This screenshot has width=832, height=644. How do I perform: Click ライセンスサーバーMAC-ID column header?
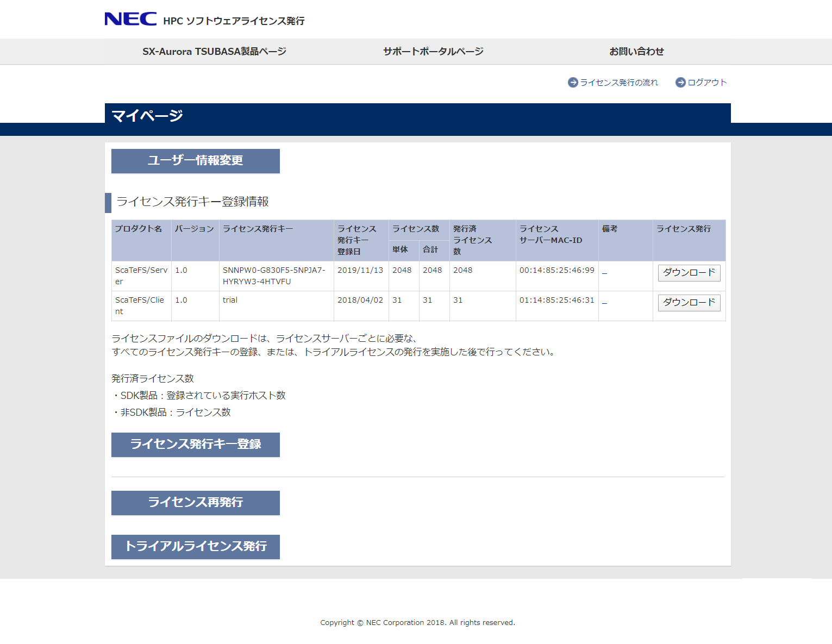tap(557, 240)
